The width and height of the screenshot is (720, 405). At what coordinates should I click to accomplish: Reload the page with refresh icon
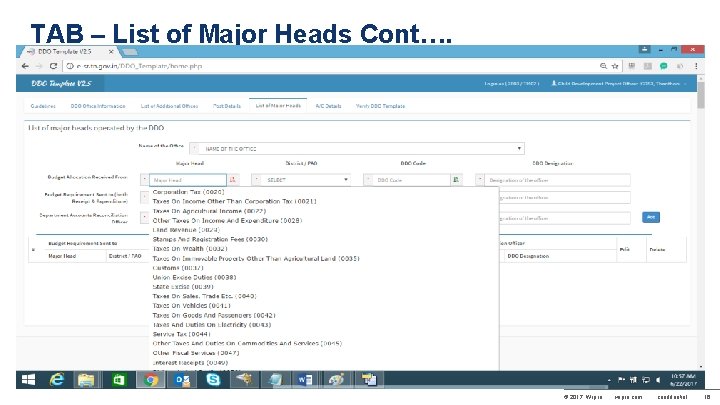click(x=53, y=66)
